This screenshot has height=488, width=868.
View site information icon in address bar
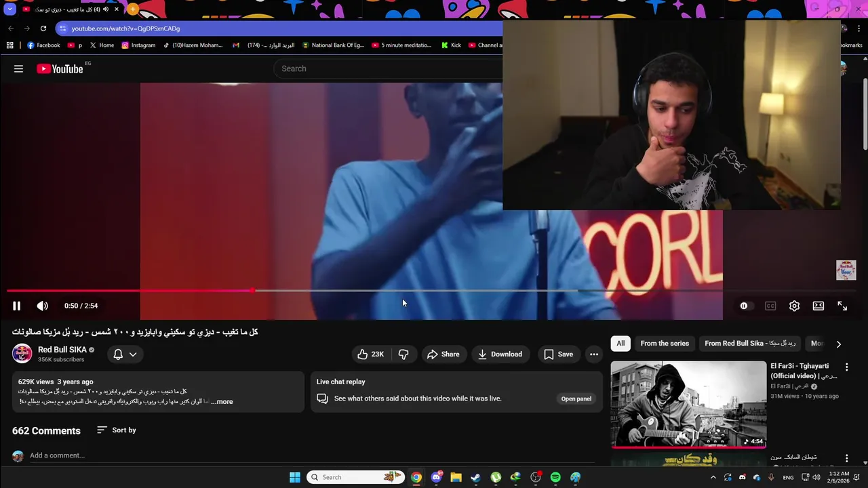click(62, 28)
